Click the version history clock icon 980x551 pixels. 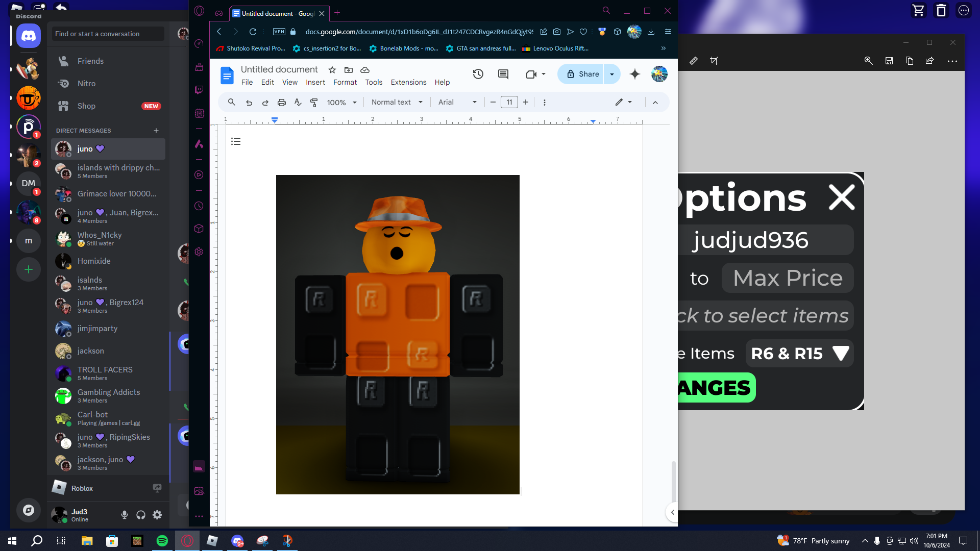click(478, 74)
